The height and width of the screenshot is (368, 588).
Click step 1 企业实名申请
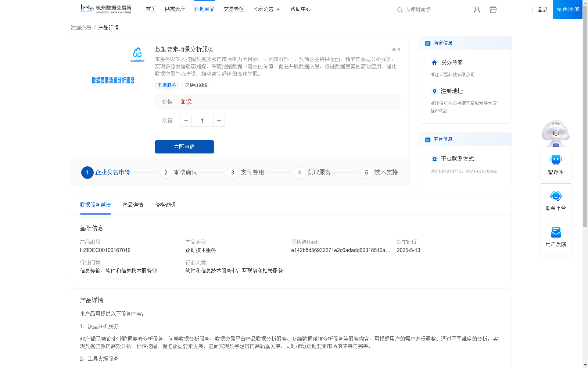coord(106,172)
